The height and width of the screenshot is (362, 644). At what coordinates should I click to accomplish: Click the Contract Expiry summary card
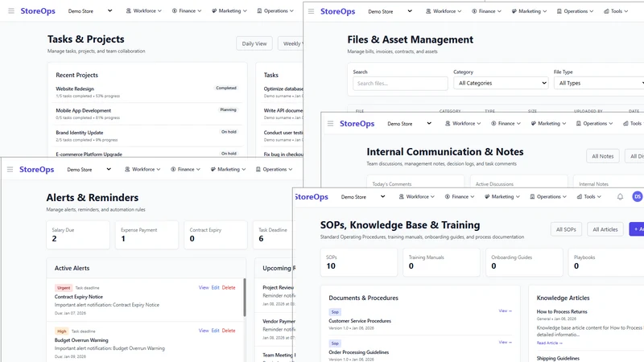tap(216, 235)
